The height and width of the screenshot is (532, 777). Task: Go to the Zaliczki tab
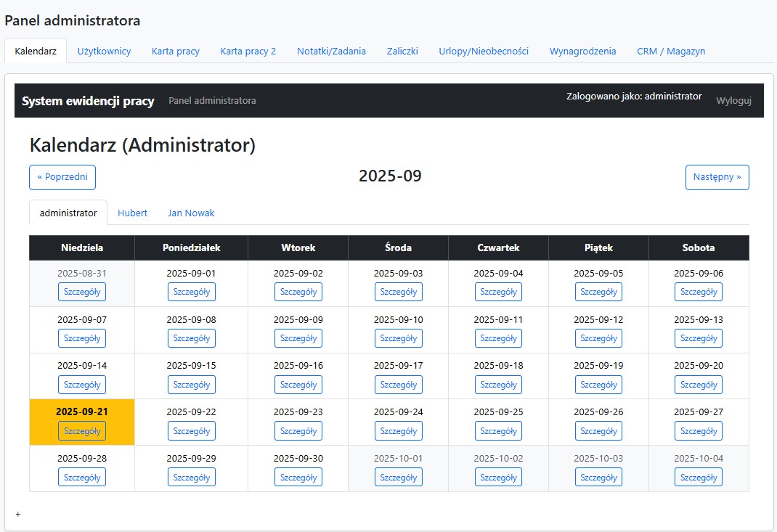point(402,51)
